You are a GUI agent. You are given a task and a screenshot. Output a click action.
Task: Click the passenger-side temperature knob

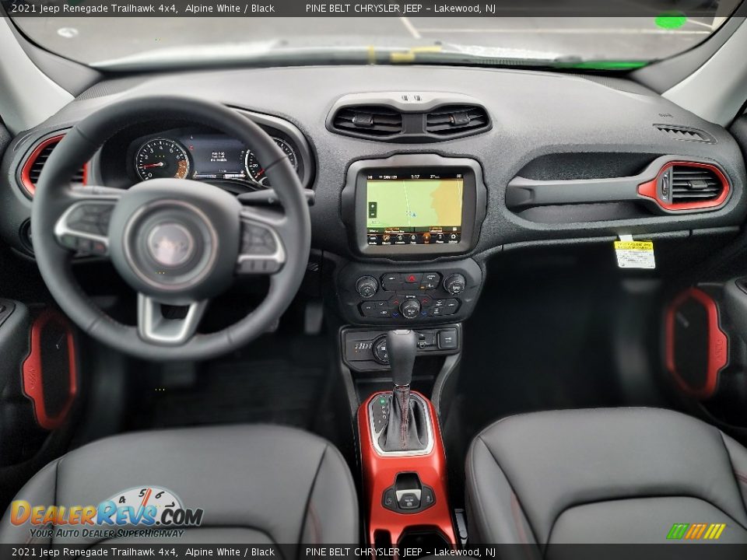pyautogui.click(x=454, y=284)
